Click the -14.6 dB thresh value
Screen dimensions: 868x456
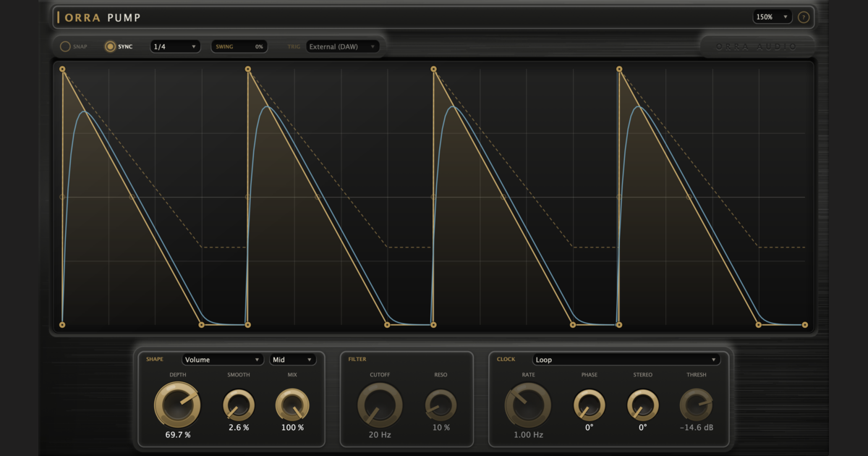[697, 428]
